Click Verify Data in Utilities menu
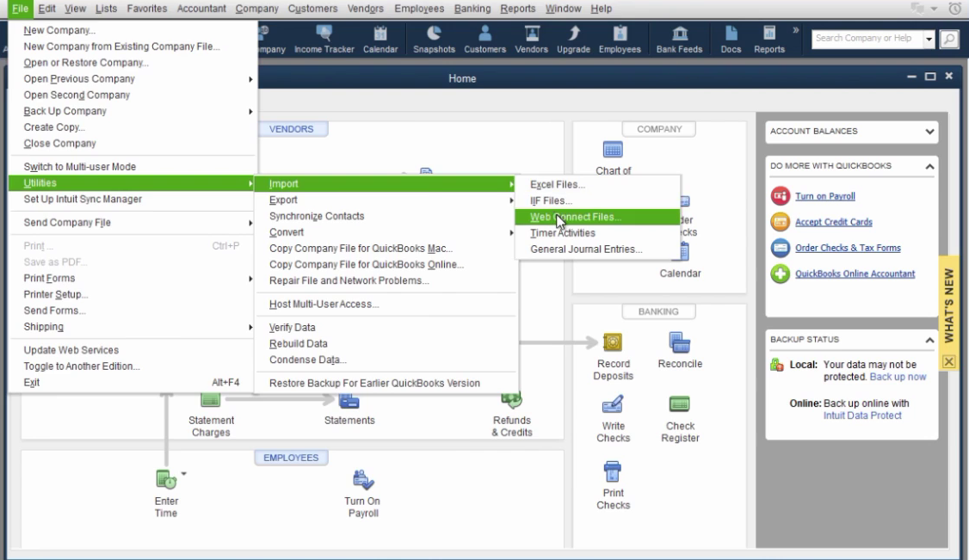This screenshot has height=560, width=969. coord(386,327)
